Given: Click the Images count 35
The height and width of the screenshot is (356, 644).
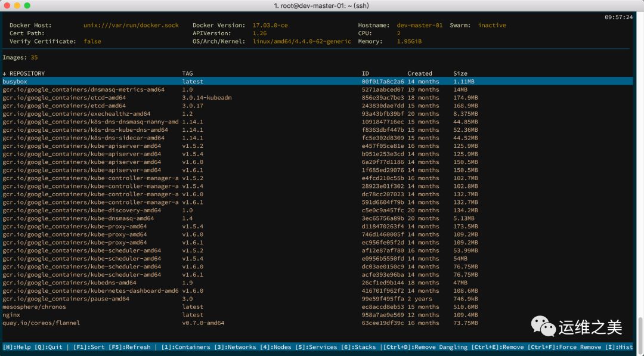Looking at the screenshot, I should pyautogui.click(x=34, y=57).
